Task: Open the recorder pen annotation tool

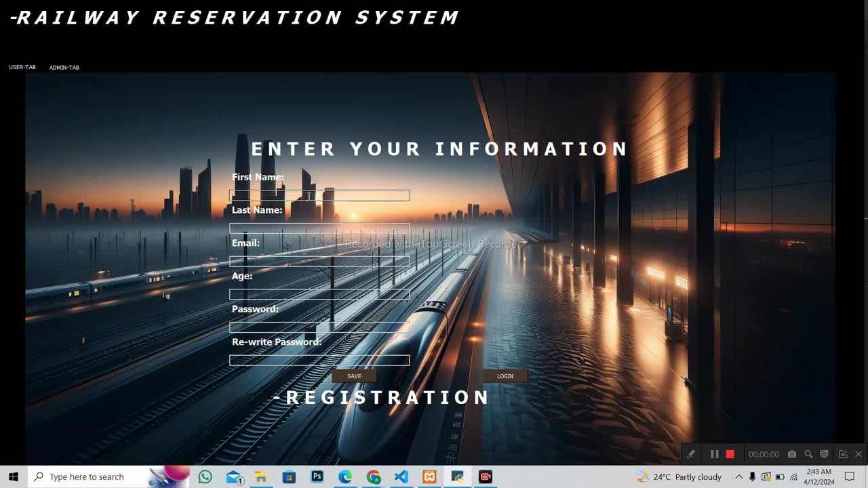Action: pyautogui.click(x=691, y=454)
